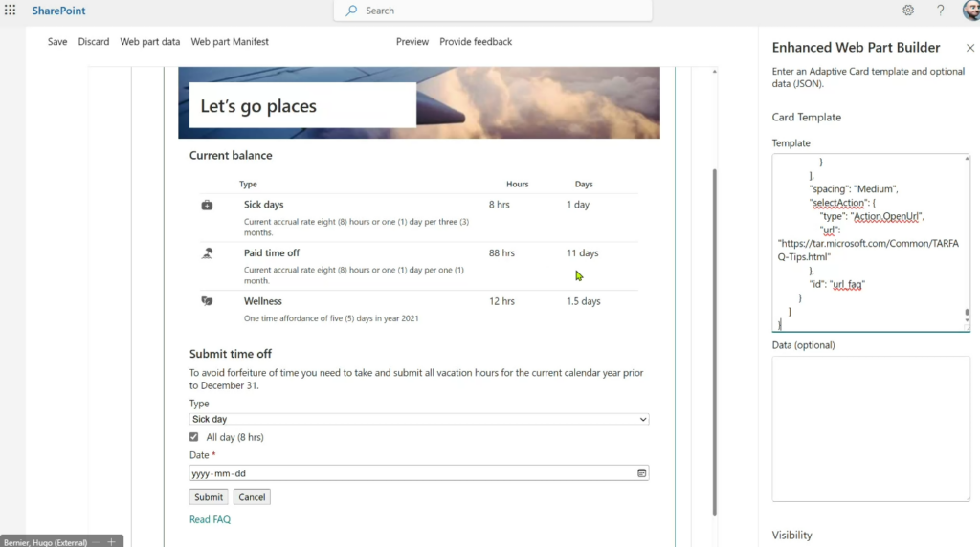
Task: Open the settings gear icon
Action: pyautogui.click(x=907, y=11)
